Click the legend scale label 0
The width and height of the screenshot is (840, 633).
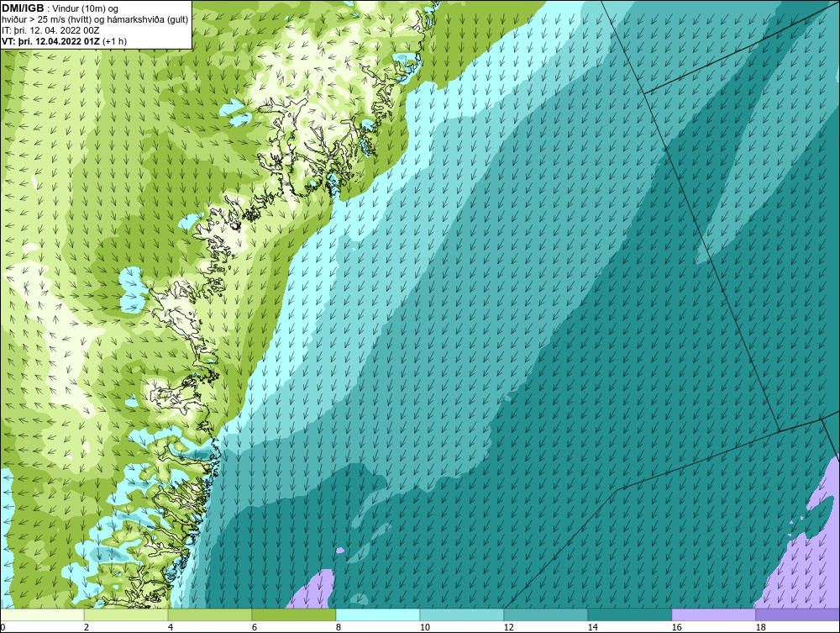coord(3,627)
